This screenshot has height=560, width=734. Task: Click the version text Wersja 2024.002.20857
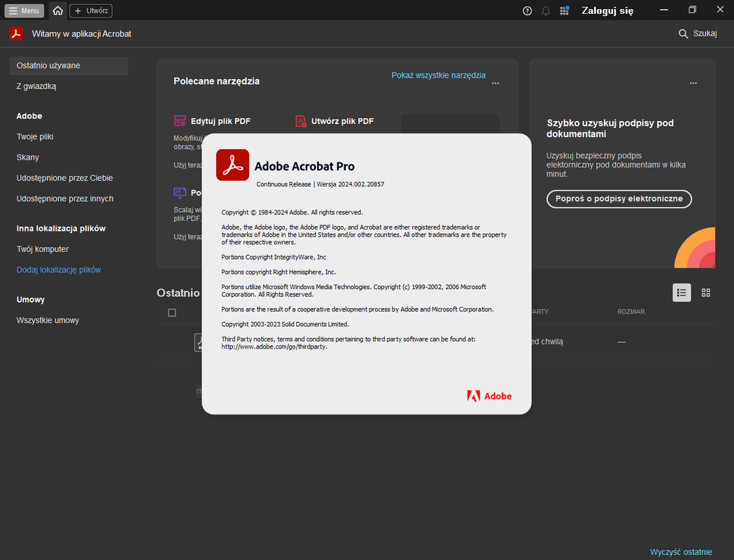[350, 185]
